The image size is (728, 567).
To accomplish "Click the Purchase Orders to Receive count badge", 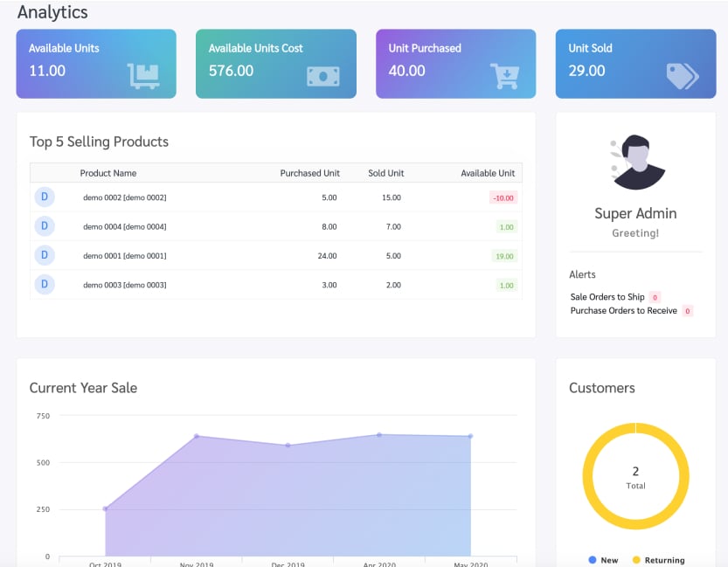I will point(688,311).
